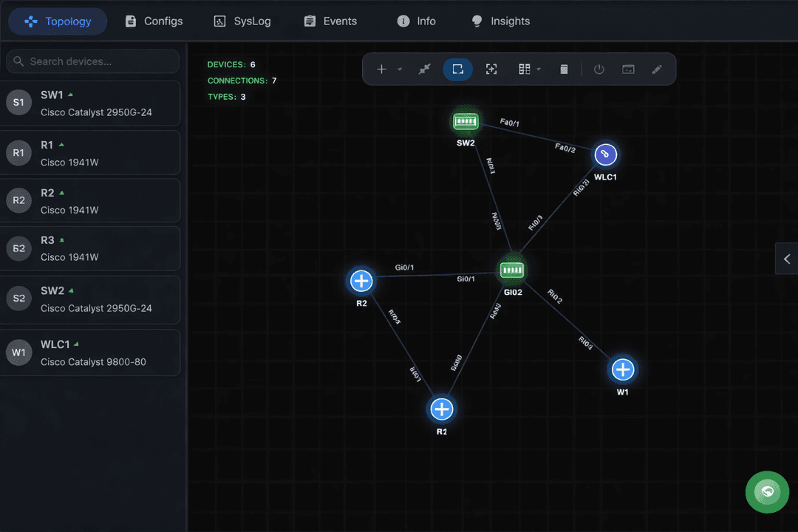The image size is (798, 532).
Task: Click the green floating chat button
Action: click(768, 491)
